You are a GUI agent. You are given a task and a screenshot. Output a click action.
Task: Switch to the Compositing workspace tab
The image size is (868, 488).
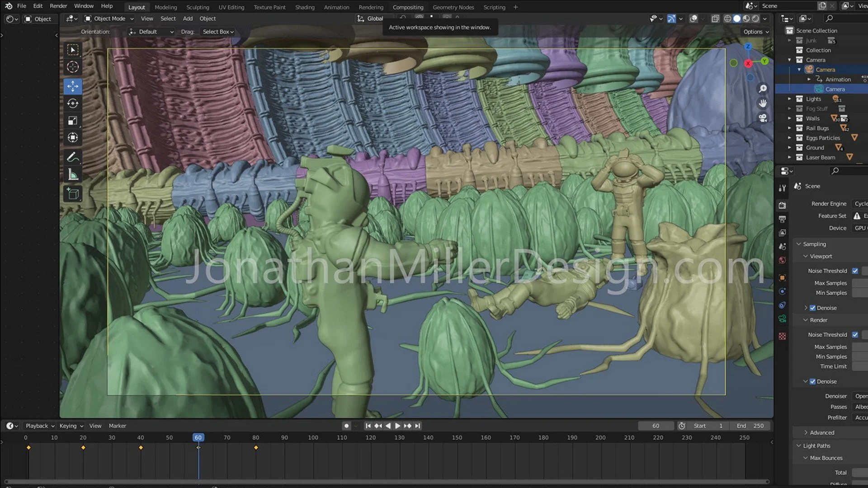click(x=408, y=7)
